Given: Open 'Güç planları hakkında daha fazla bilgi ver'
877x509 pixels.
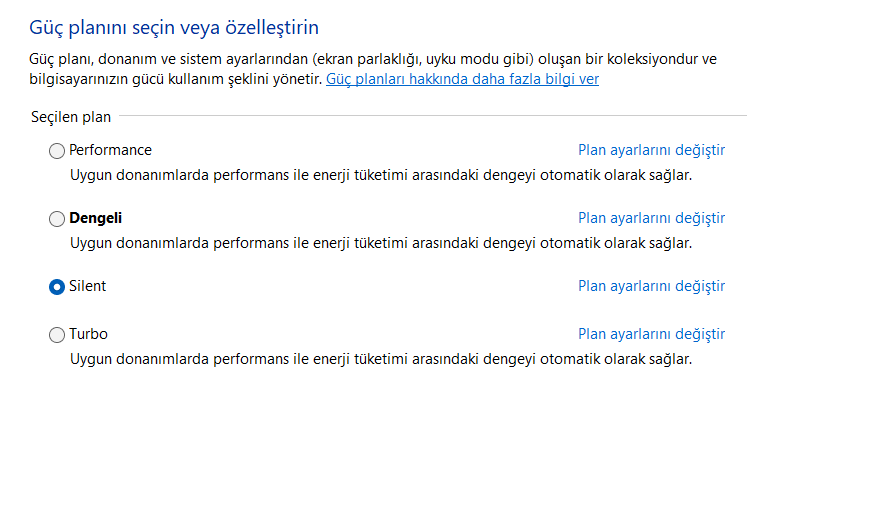Looking at the screenshot, I should tap(462, 79).
